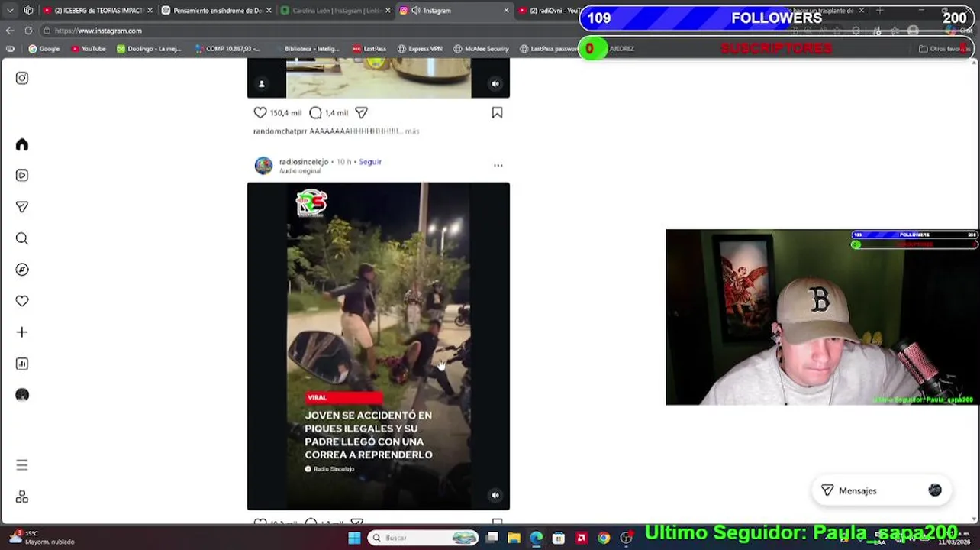Expand the randomchatprr caption with 'más'
980x550 pixels.
tap(412, 131)
